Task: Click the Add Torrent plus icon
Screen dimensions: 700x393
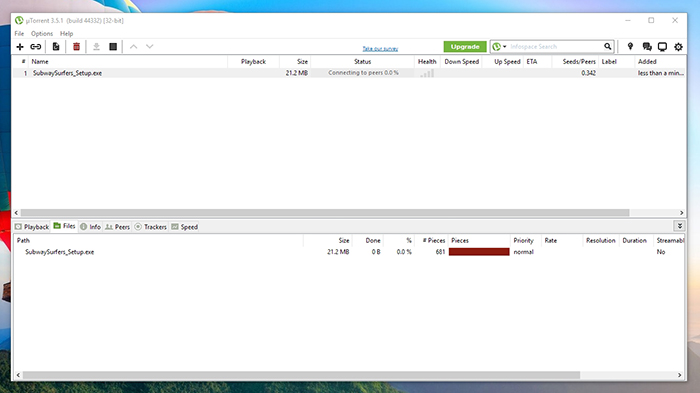Action: (20, 46)
